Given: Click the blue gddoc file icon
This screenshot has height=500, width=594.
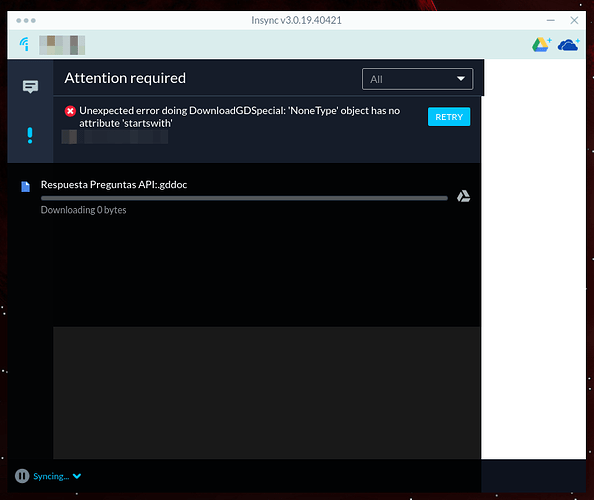Looking at the screenshot, I should tap(25, 186).
